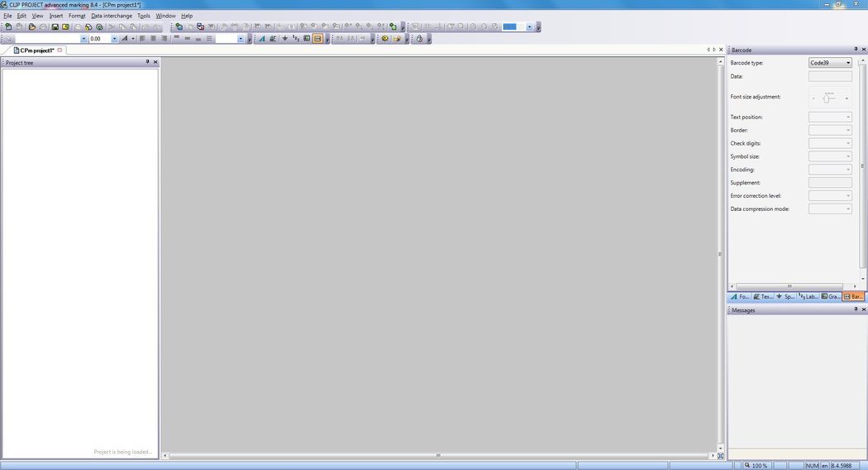Click the Label numbering 123 toolbar icon

(x=296, y=39)
